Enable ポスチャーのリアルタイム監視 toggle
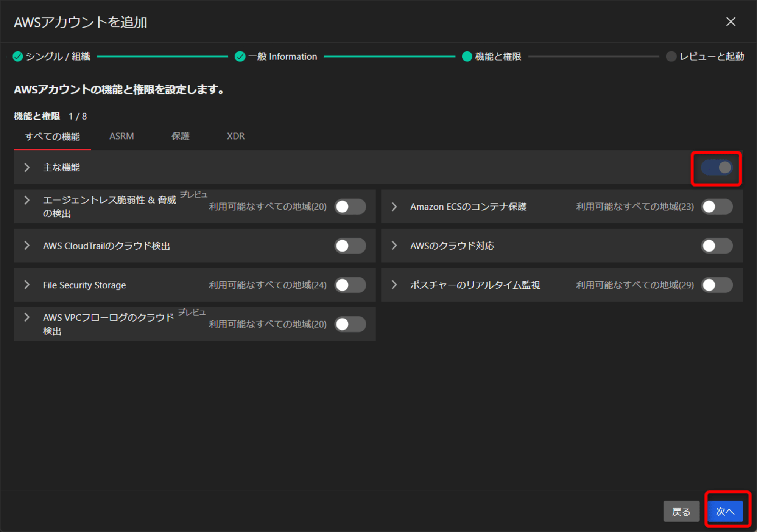This screenshot has width=757, height=532. pyautogui.click(x=717, y=285)
